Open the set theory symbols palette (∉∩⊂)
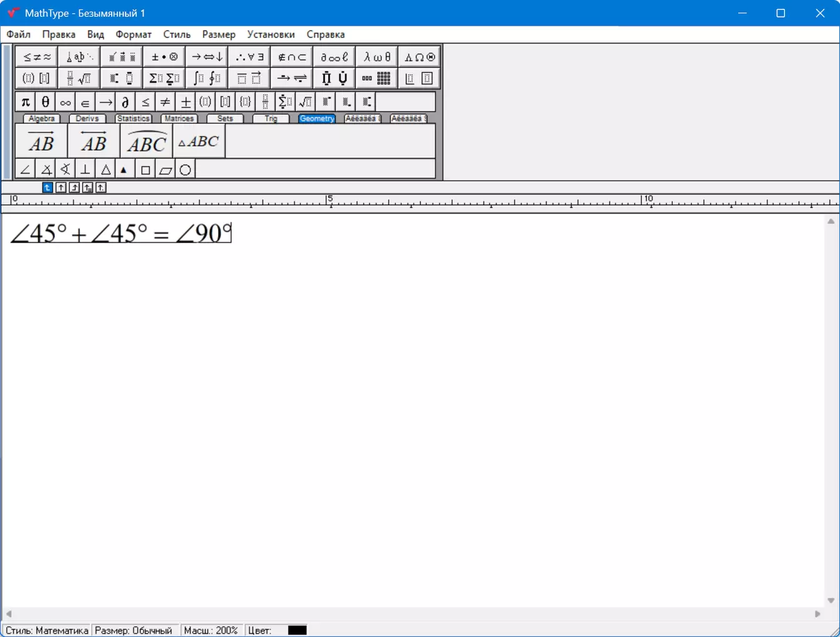Image resolution: width=840 pixels, height=637 pixels. 292,57
